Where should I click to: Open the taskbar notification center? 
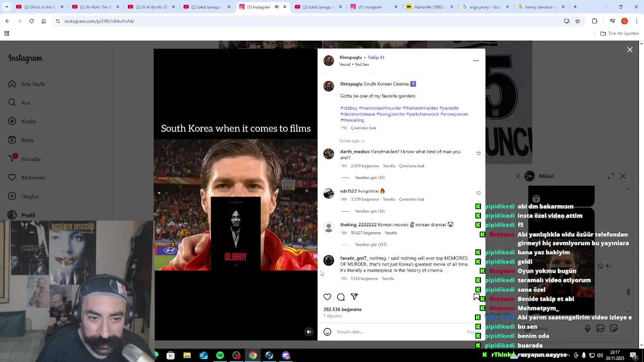coord(633,355)
